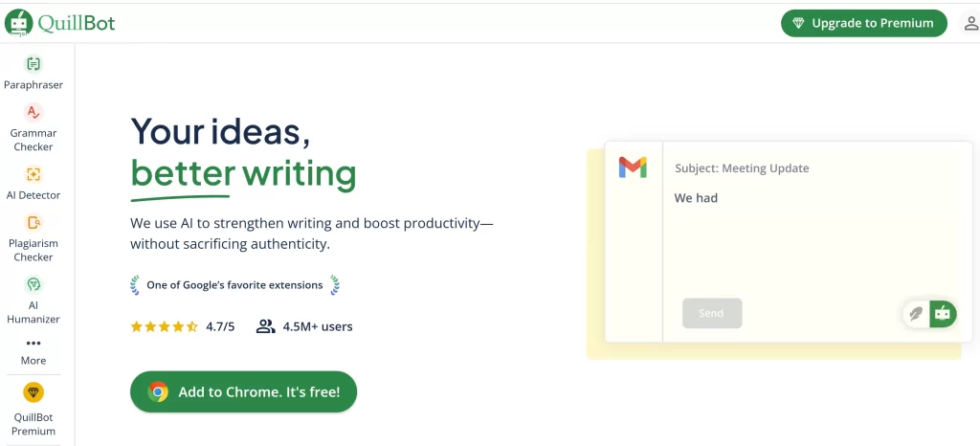The image size is (980, 446).
Task: Click the QuillBot Premium diamond icon
Action: pos(33,392)
